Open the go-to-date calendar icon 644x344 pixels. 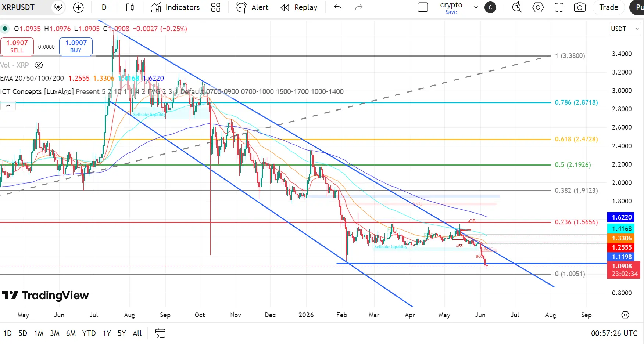pos(160,333)
